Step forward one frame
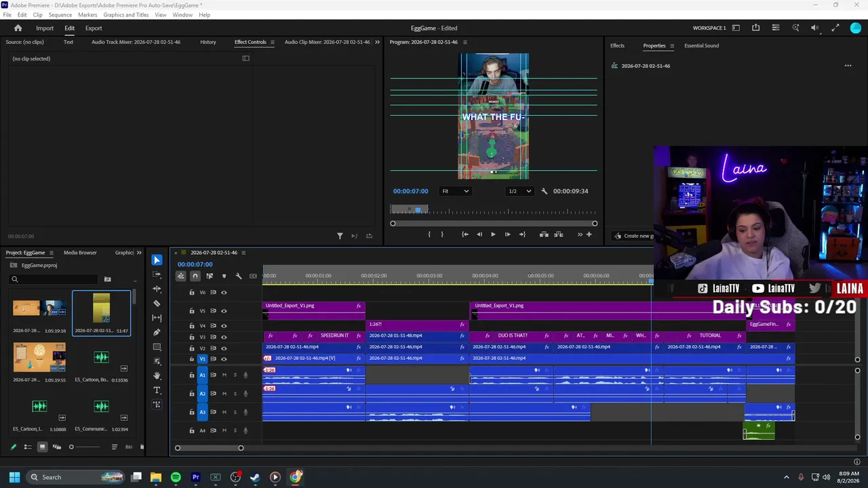Viewport: 868px width, 488px height. pyautogui.click(x=507, y=235)
